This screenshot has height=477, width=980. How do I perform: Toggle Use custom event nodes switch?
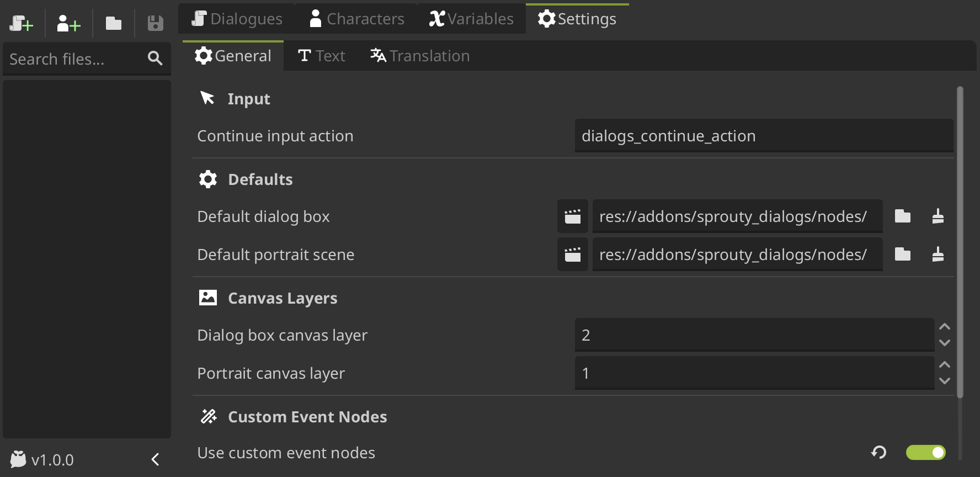[x=926, y=453]
